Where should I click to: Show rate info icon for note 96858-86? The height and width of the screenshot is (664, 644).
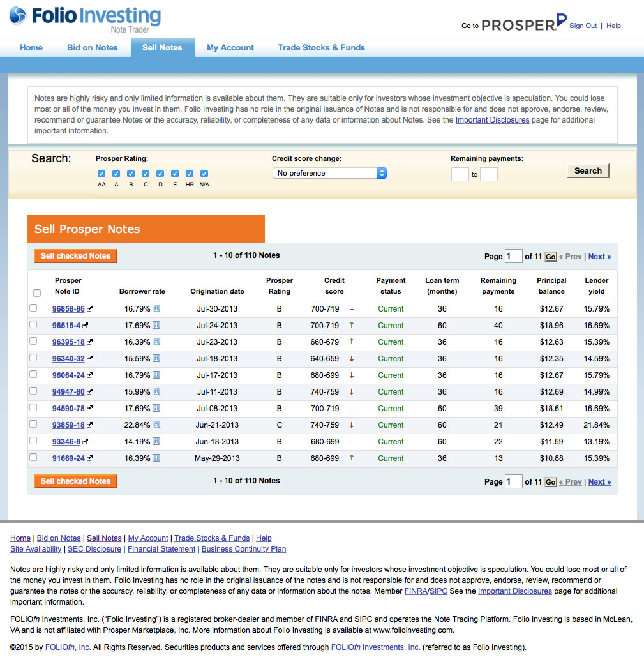(156, 309)
